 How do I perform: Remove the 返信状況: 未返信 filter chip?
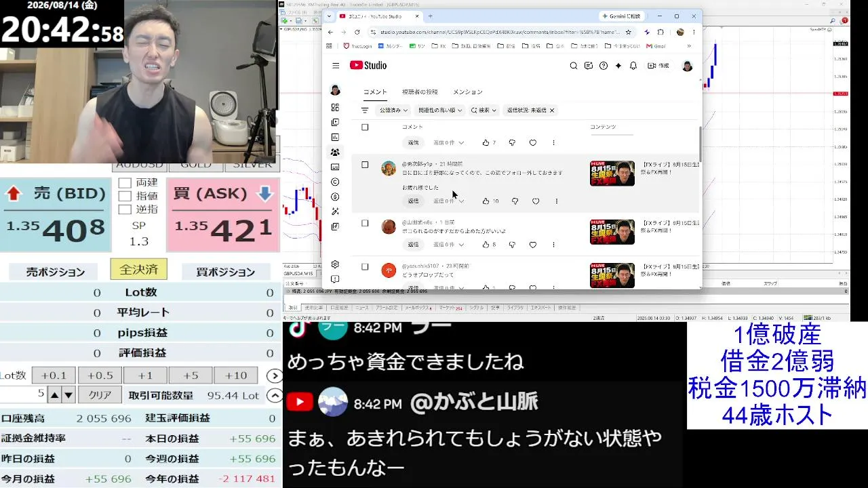pos(552,110)
